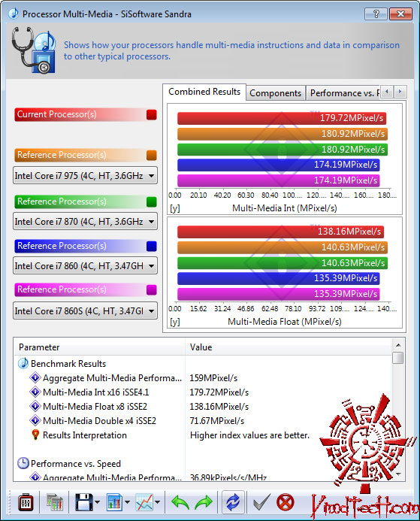Select the line graph view icon
This screenshot has height=521, width=420.
tap(145, 502)
